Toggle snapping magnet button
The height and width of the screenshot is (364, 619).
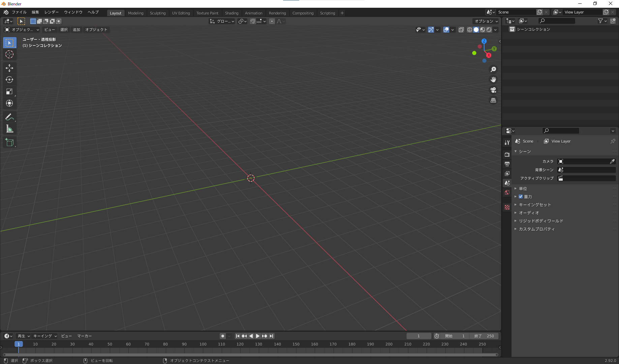point(253,21)
